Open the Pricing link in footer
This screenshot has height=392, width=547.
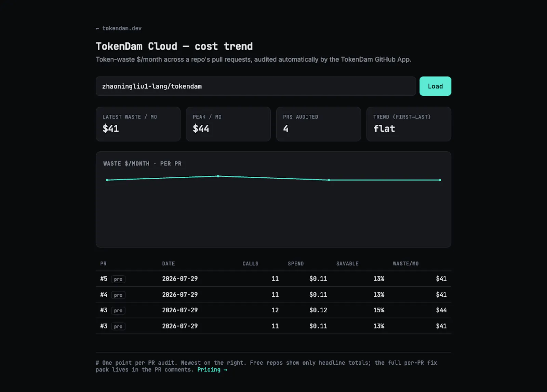212,370
